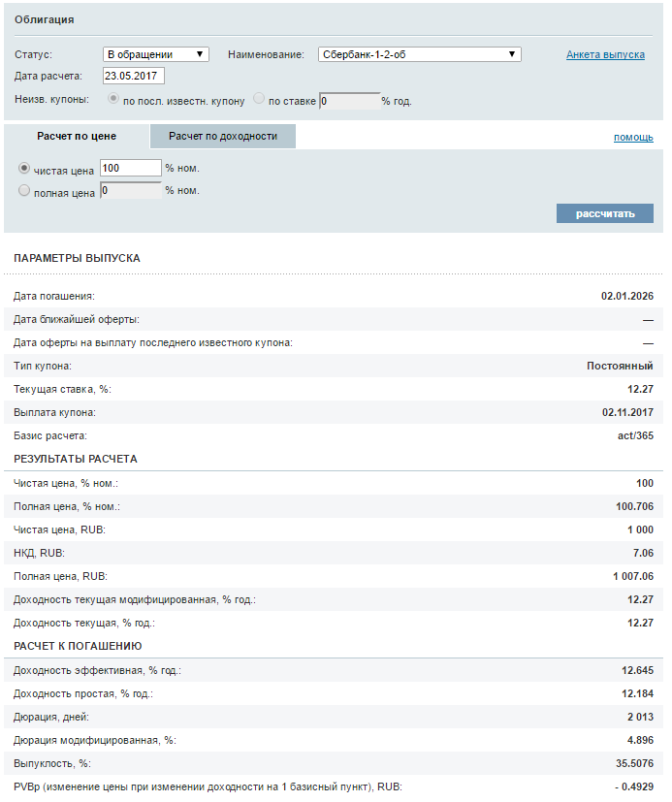The width and height of the screenshot is (672, 802).
Task: Click the Дата расчета field 23.05.2017
Action: [134, 76]
